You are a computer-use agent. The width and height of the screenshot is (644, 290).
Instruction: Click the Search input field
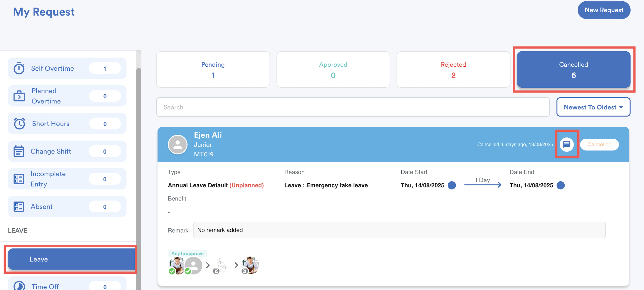(353, 107)
